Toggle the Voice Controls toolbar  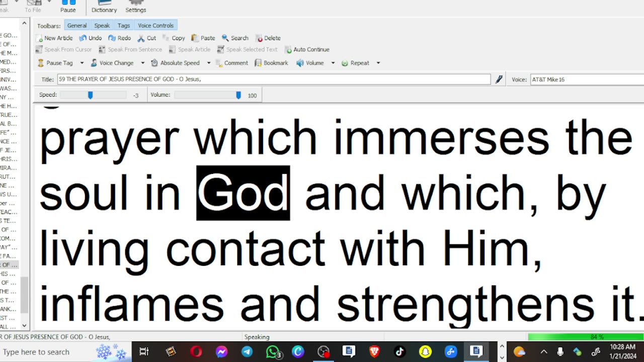coord(155,26)
